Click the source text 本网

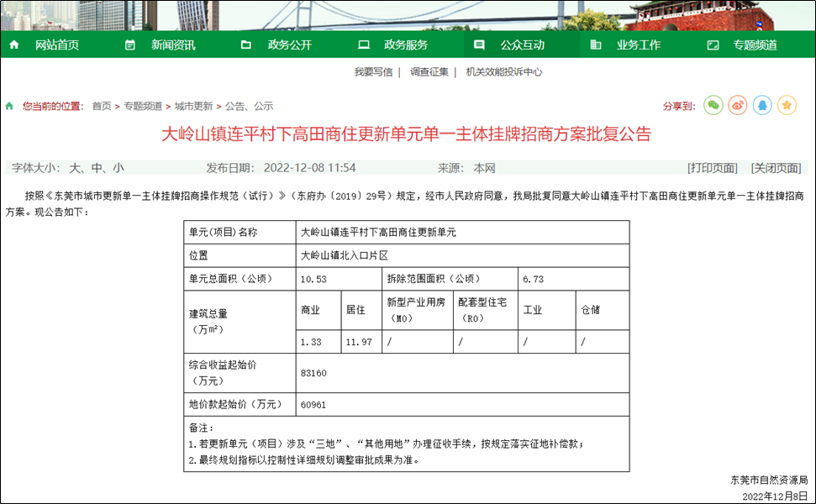point(485,168)
